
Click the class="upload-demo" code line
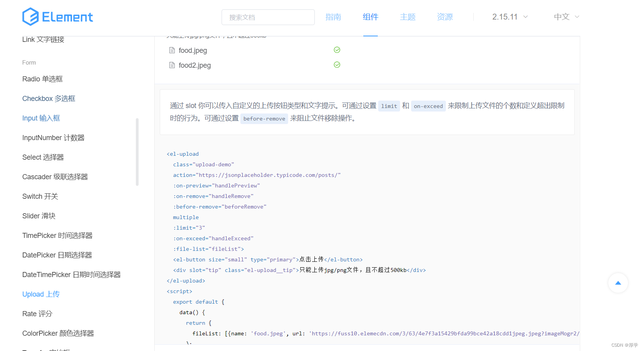[204, 165]
